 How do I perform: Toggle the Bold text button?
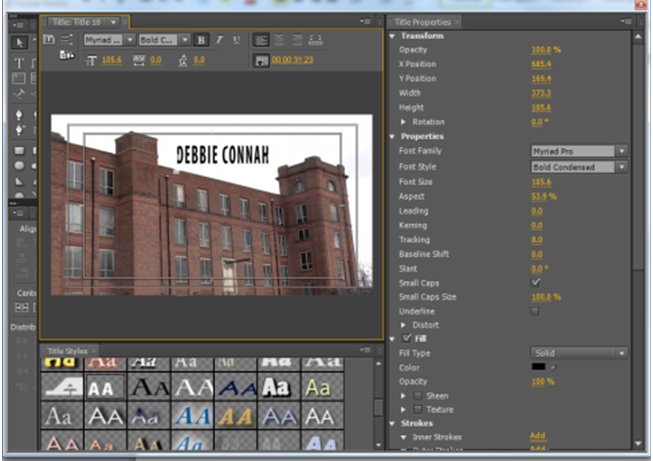[201, 40]
